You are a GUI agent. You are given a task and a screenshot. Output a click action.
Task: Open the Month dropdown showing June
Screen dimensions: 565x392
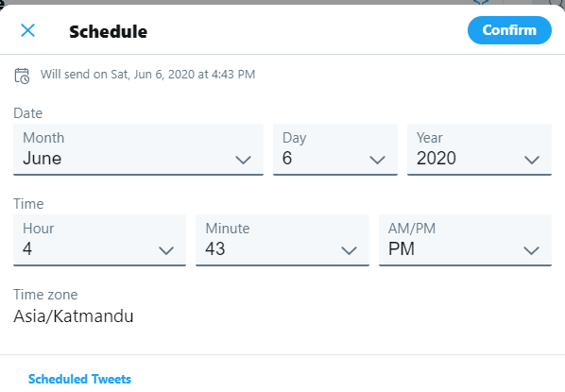pyautogui.click(x=138, y=149)
